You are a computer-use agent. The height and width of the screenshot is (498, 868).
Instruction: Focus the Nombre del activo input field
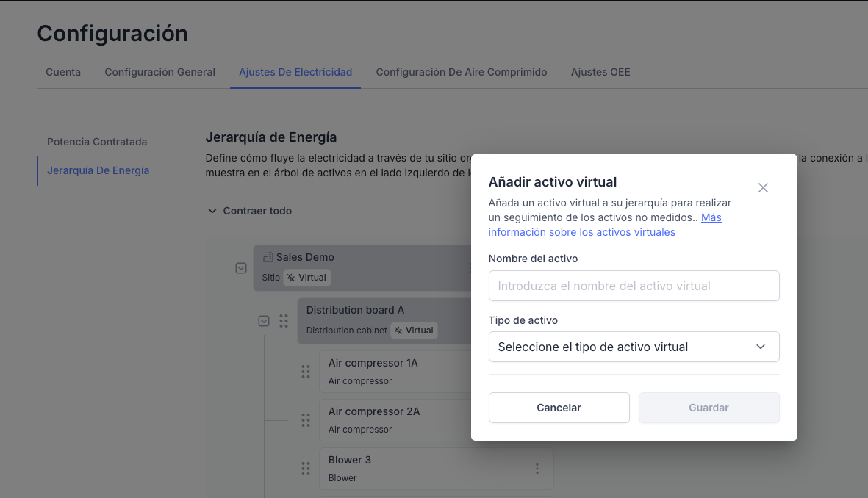634,286
